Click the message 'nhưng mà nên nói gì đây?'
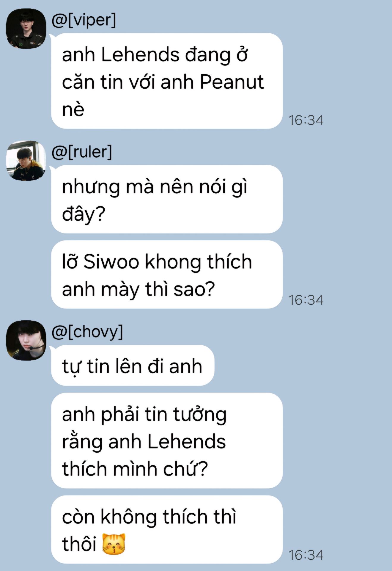Viewport: 392px width, 571px height. pos(167,199)
